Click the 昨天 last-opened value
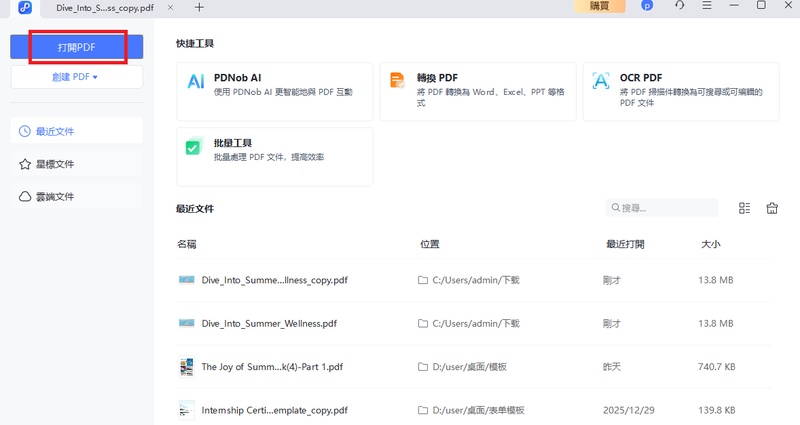Image resolution: width=800 pixels, height=425 pixels. click(612, 367)
